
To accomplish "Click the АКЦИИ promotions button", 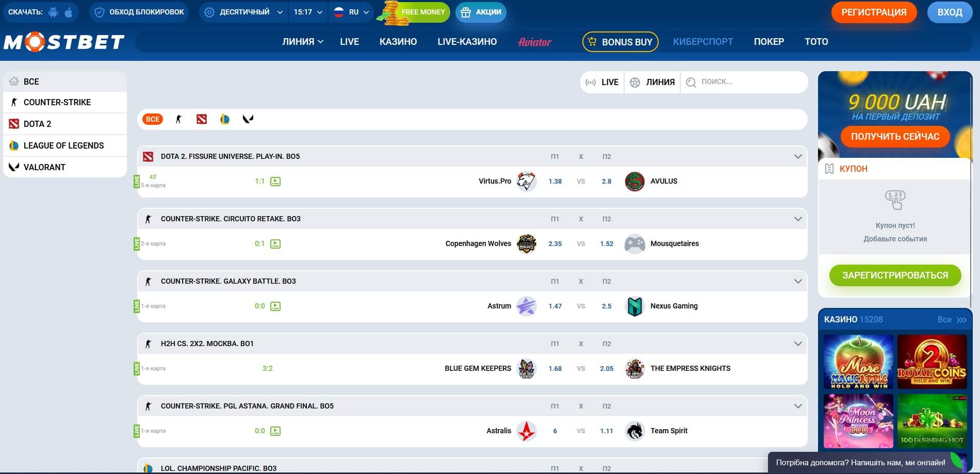I will 481,12.
